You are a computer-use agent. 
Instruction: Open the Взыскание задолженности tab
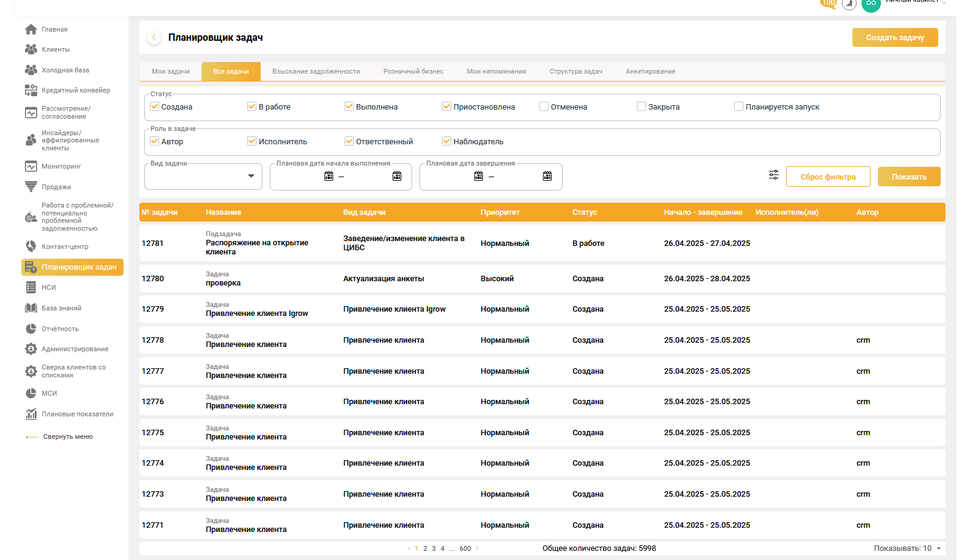tap(316, 71)
